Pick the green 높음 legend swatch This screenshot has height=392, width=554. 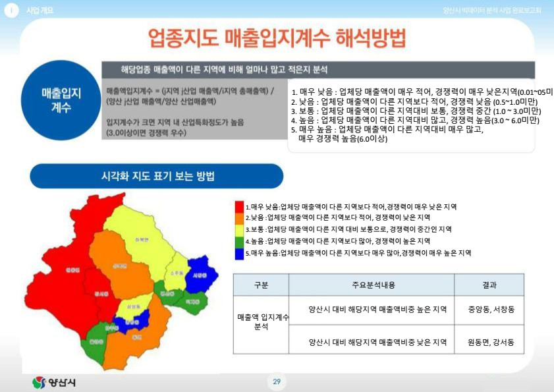tap(239, 241)
